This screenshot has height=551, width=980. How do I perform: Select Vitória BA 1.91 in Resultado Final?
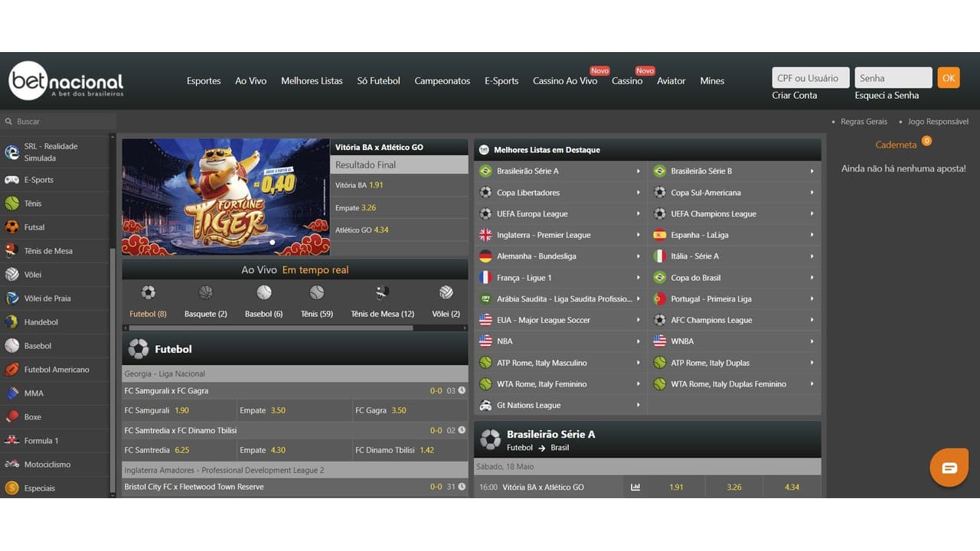pos(399,185)
